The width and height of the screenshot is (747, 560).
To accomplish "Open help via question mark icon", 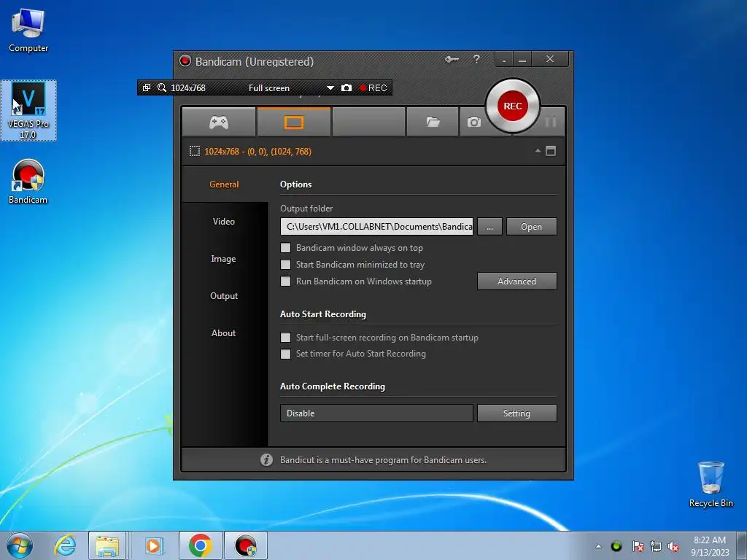I will point(476,59).
